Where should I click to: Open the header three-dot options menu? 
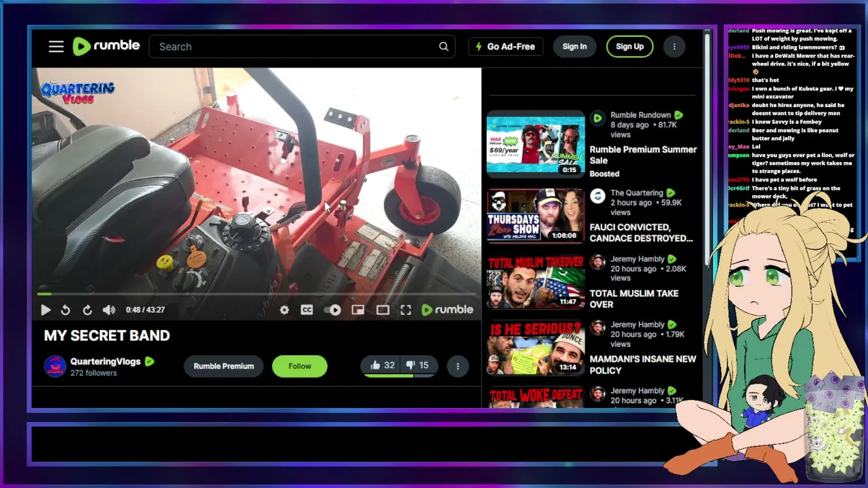pos(674,47)
